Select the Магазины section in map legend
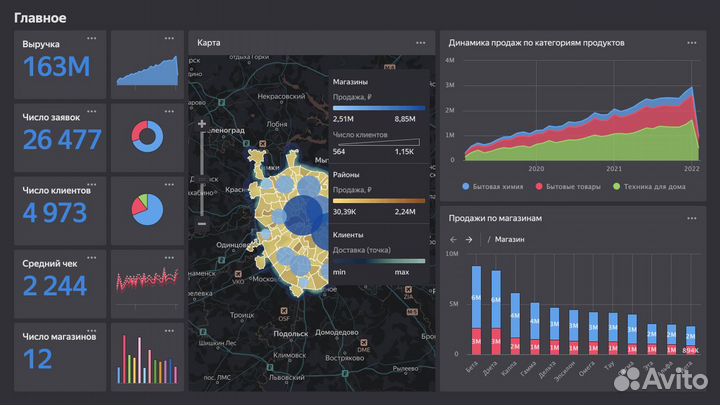 (349, 82)
